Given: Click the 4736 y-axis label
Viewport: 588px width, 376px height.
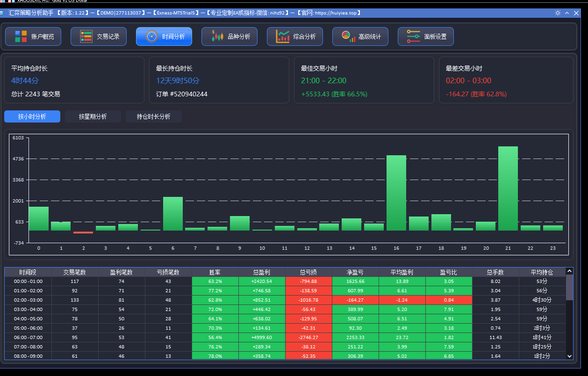Looking at the screenshot, I should [x=18, y=159].
